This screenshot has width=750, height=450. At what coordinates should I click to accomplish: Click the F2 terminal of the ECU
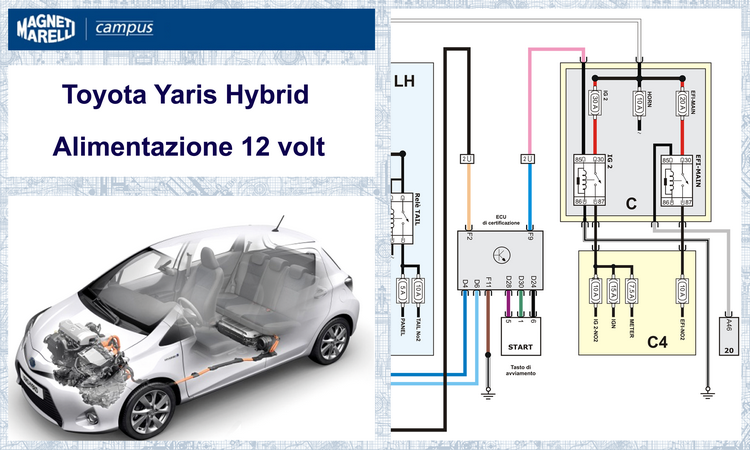(x=469, y=235)
